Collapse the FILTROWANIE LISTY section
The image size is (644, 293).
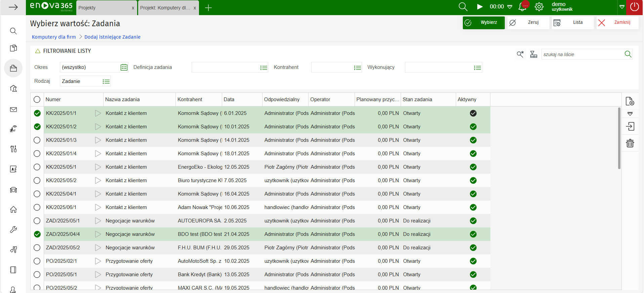(38, 51)
